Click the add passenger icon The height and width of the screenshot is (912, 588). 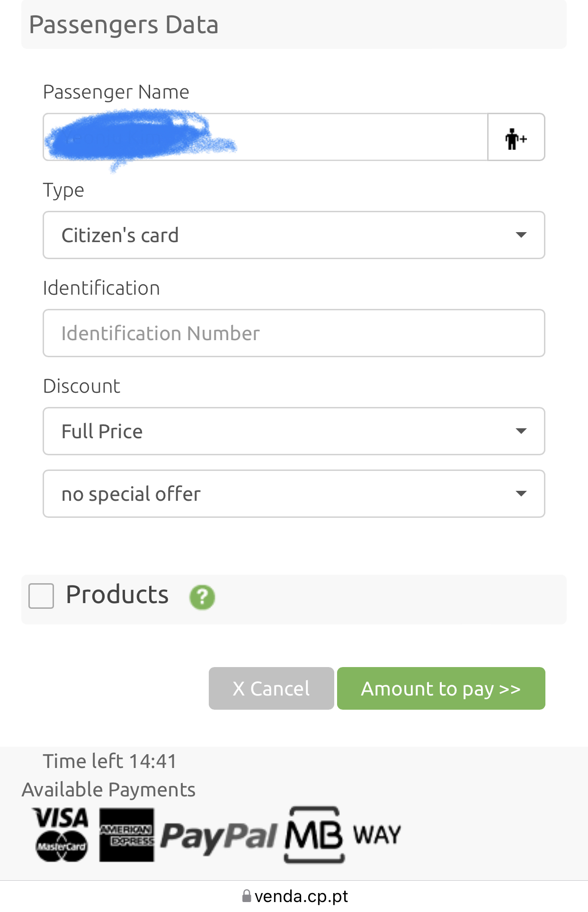(x=516, y=138)
